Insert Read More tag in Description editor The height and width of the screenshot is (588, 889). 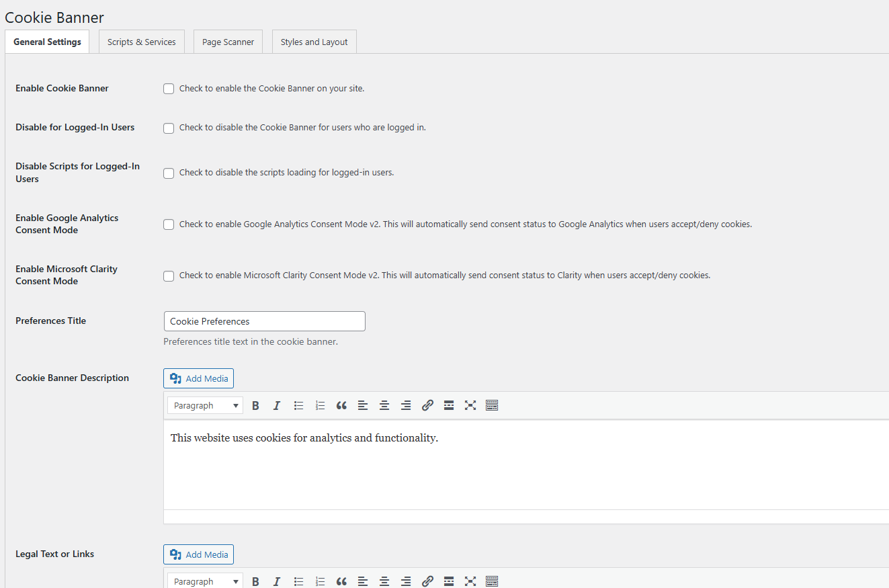click(449, 405)
